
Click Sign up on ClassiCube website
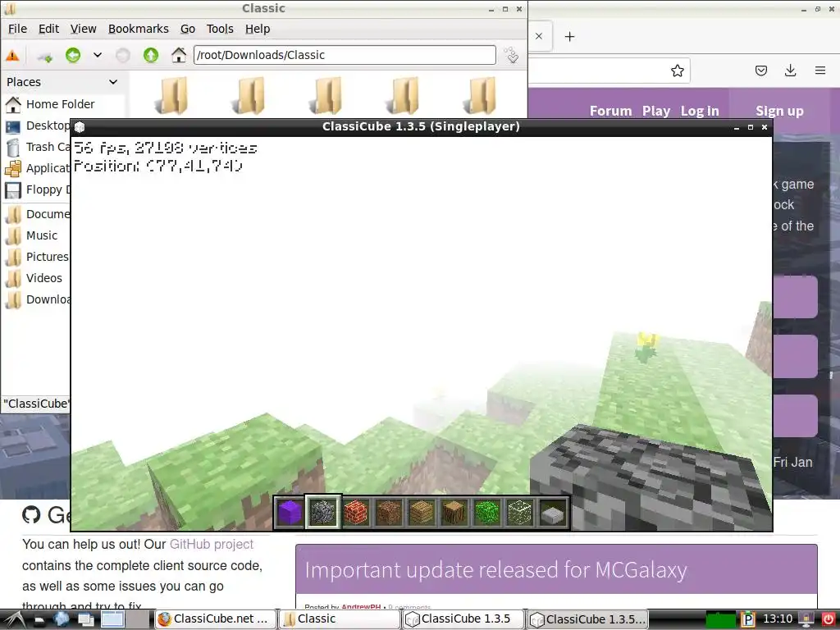pos(779,111)
